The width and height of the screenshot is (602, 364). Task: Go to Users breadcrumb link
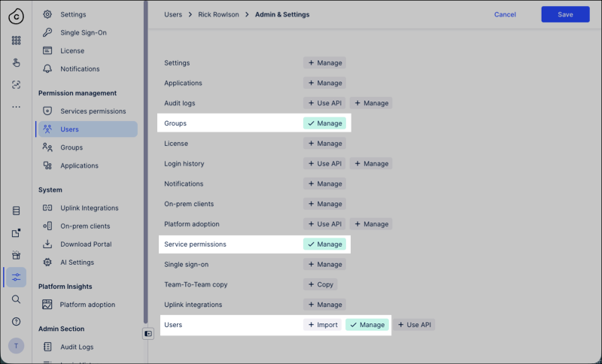point(174,14)
